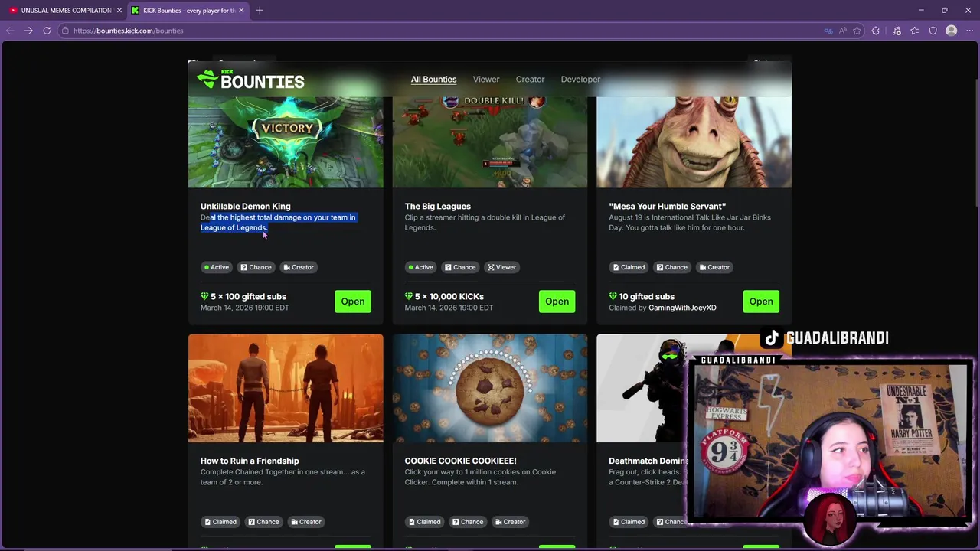
Task: Open The Big Leagues bounty
Action: pyautogui.click(x=557, y=302)
